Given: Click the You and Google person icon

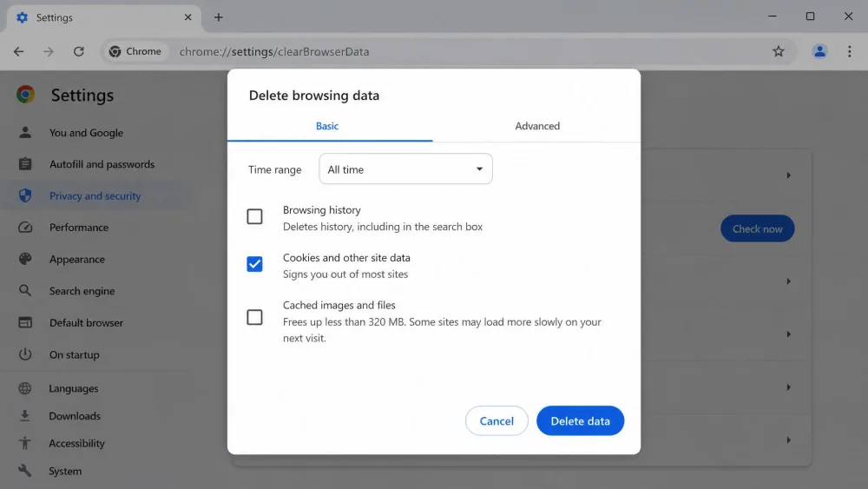Looking at the screenshot, I should 25,132.
